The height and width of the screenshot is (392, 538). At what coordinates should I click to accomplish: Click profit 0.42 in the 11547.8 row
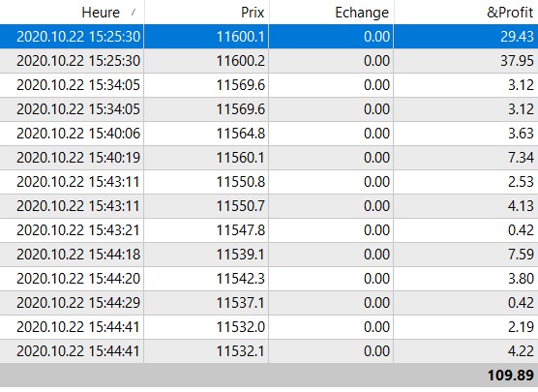[521, 230]
